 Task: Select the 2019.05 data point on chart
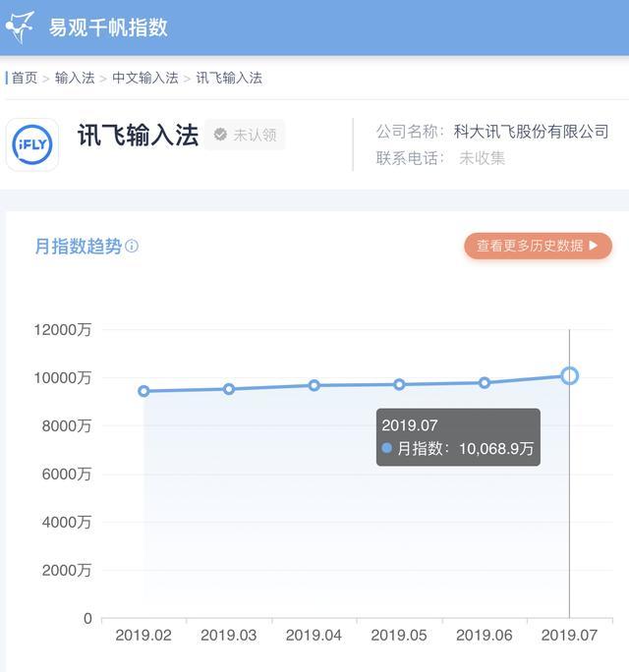399,385
